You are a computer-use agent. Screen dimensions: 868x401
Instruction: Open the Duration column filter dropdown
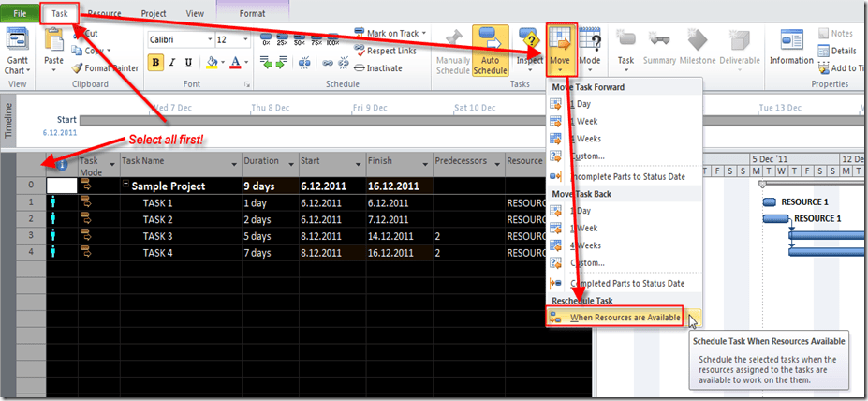[x=288, y=162]
